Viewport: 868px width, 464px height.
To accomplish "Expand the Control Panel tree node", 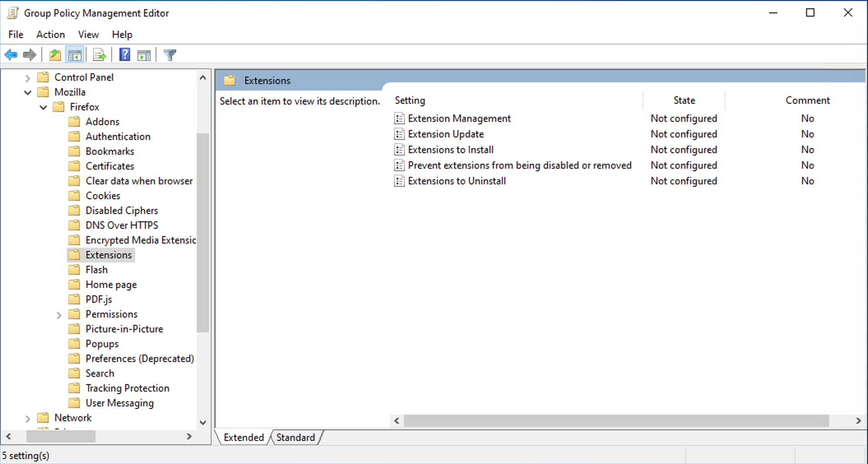I will click(x=27, y=78).
